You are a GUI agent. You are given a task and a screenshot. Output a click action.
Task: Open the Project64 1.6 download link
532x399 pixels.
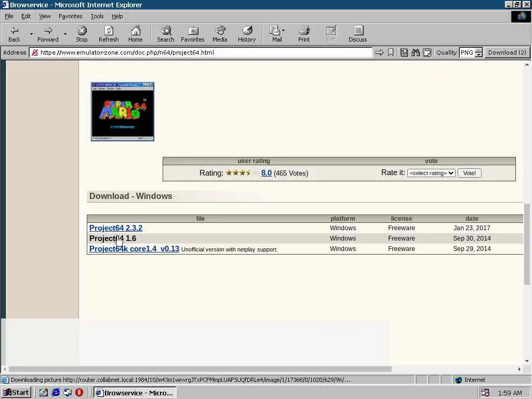pos(113,238)
